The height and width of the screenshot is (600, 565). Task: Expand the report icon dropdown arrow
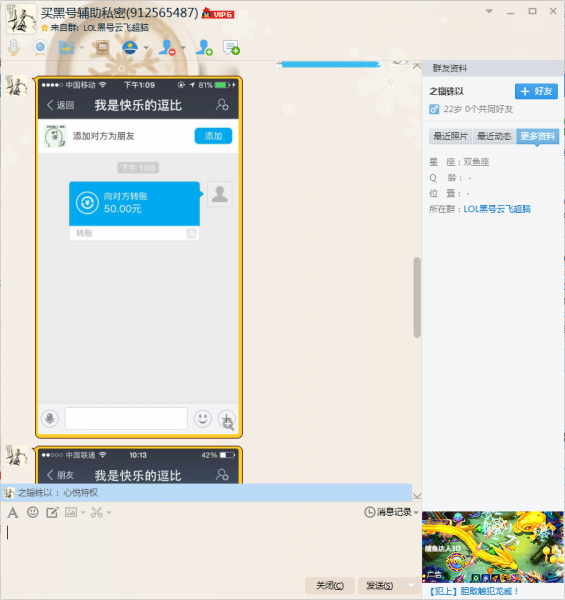pyautogui.click(x=146, y=48)
